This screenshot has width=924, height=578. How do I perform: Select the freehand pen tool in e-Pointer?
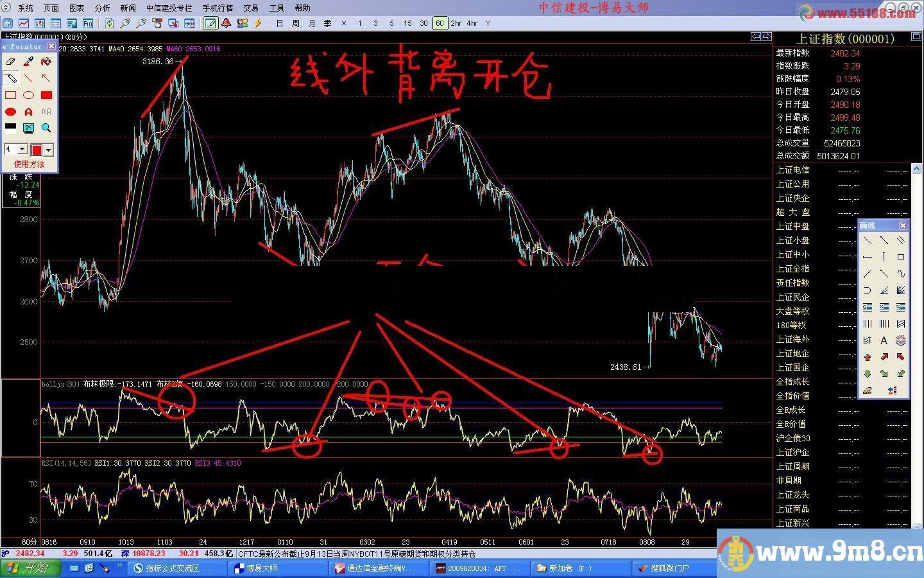point(10,78)
